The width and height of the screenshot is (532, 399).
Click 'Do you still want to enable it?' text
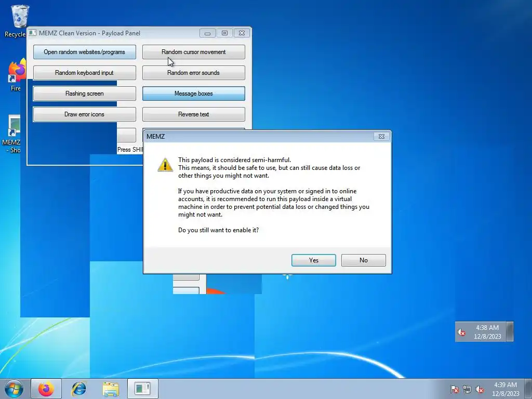219,230
